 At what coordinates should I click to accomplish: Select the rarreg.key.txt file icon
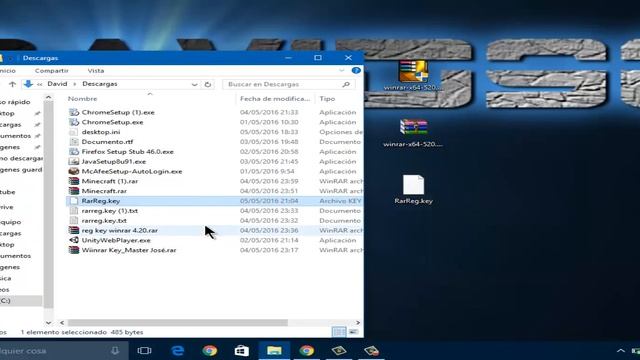74,220
